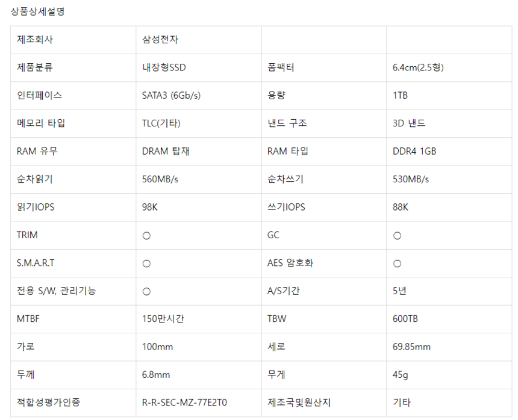518x420 pixels.
Task: Click the circle mark next to GC
Action: pos(397,236)
